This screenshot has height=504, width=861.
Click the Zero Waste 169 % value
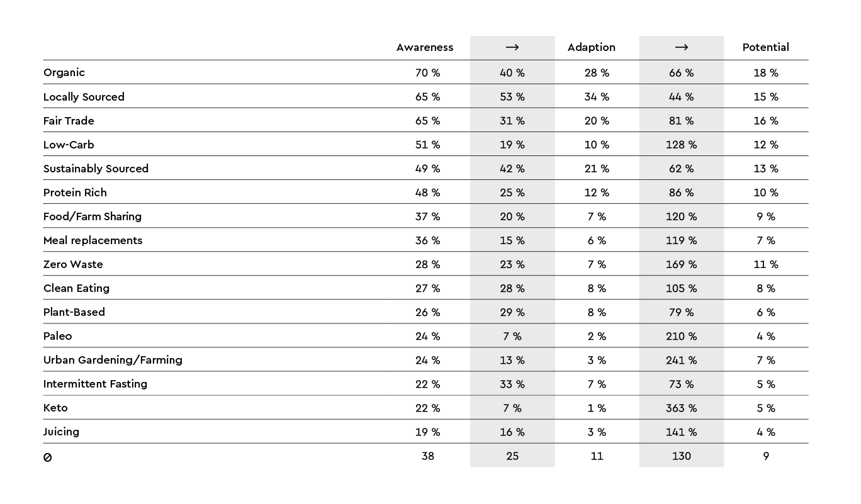click(682, 265)
